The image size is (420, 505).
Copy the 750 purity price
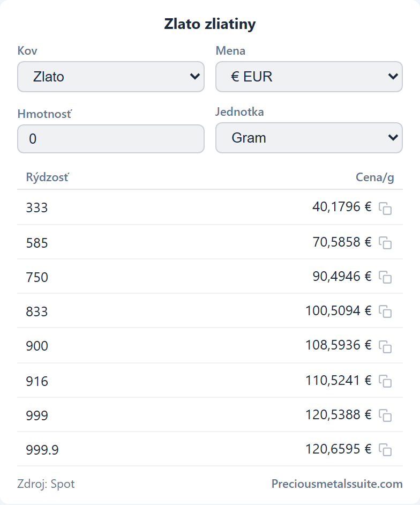point(385,277)
